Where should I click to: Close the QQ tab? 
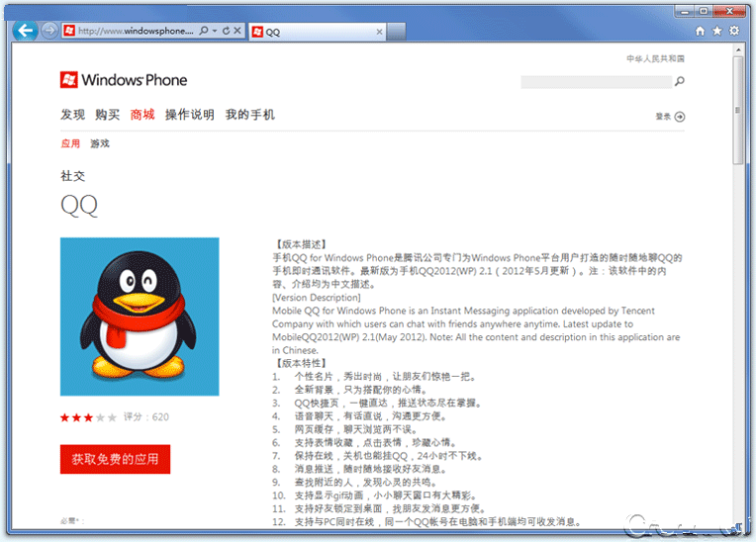tap(379, 32)
